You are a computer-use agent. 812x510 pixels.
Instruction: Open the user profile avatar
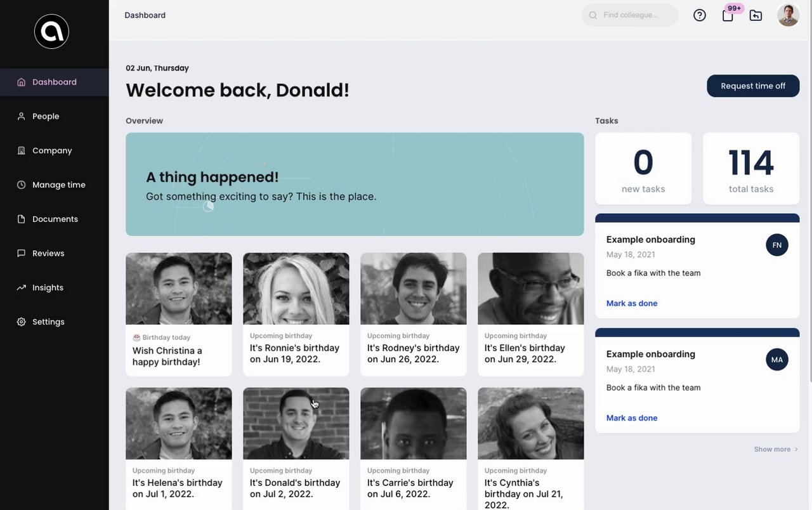click(788, 15)
